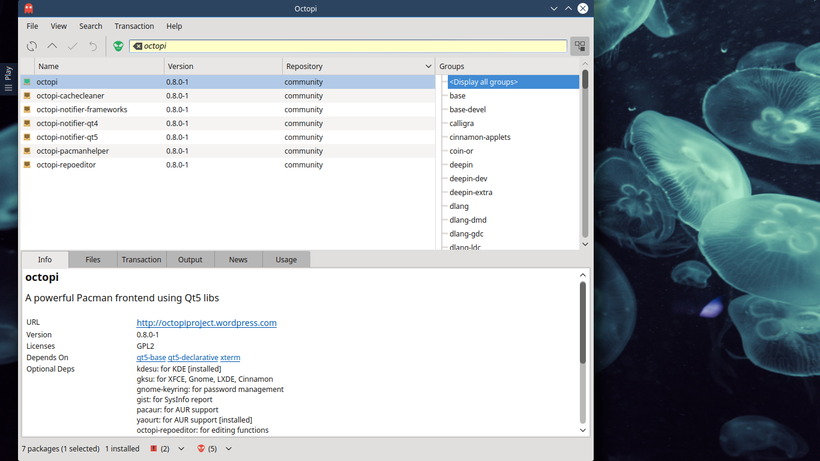Viewport: 820px width, 461px height.
Task: Sort packages by Version column header
Action: click(223, 66)
